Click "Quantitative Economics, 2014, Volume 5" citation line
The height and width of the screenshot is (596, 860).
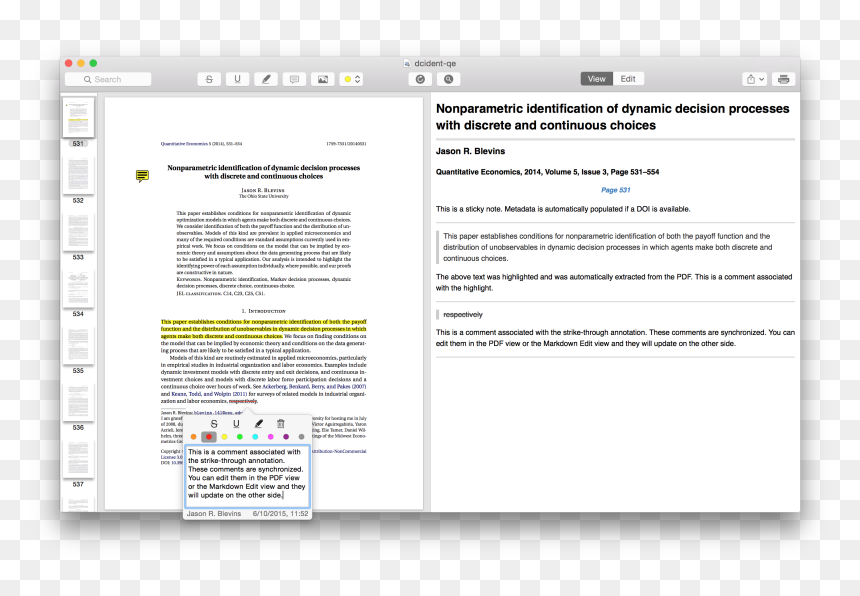(x=547, y=172)
